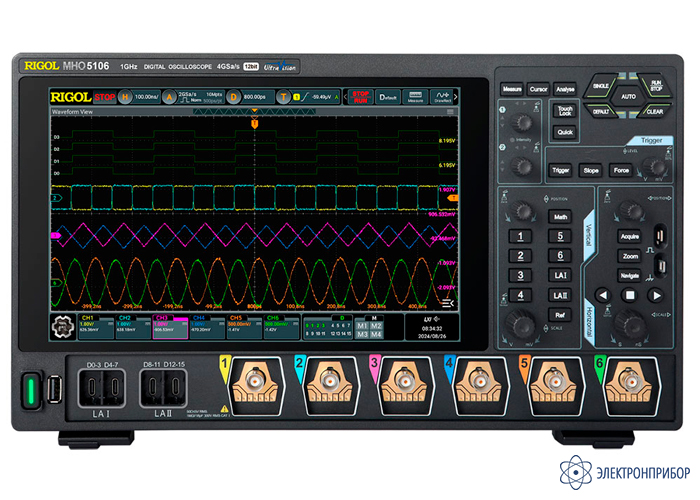Tap the orange T trigger icon

[283, 97]
